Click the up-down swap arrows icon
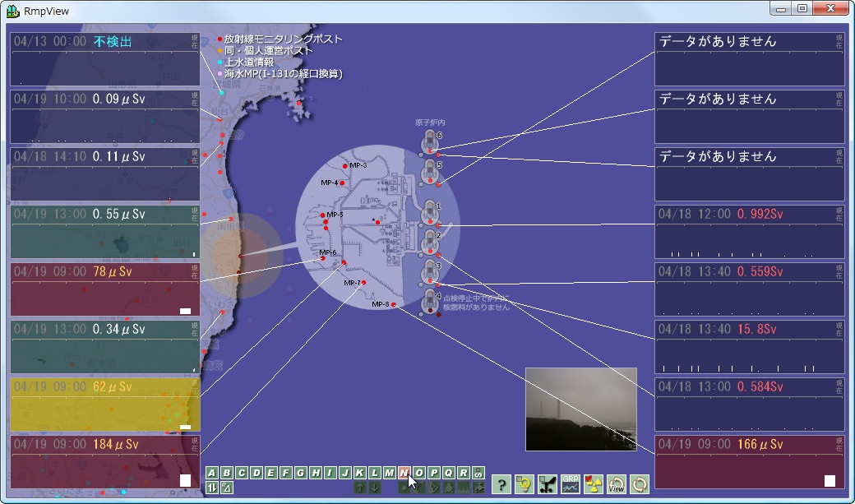 pyautogui.click(x=212, y=487)
